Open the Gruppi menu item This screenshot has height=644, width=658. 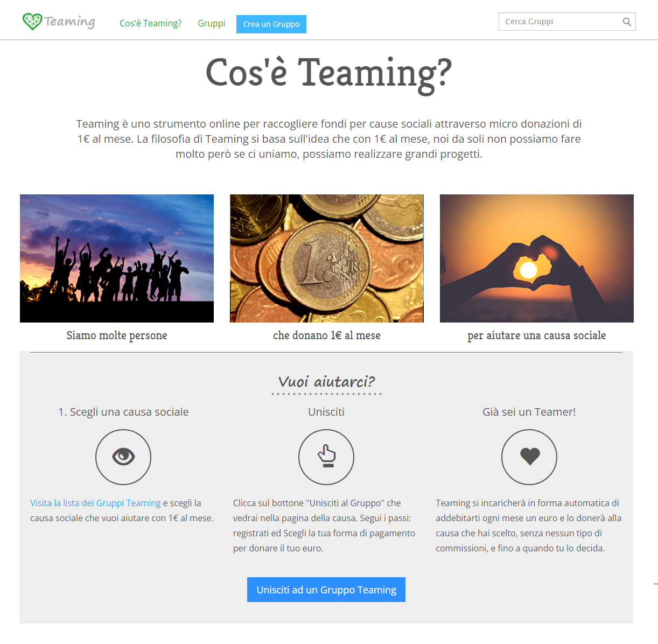click(211, 23)
